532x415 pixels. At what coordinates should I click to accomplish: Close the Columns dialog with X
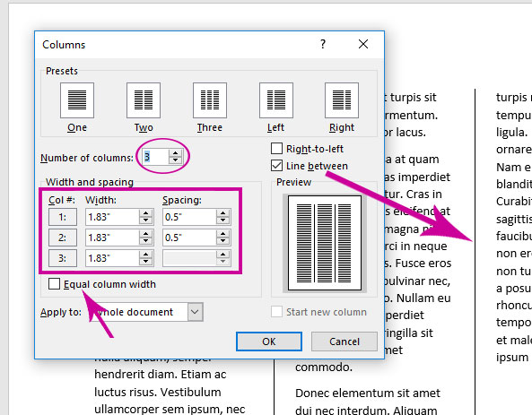363,44
